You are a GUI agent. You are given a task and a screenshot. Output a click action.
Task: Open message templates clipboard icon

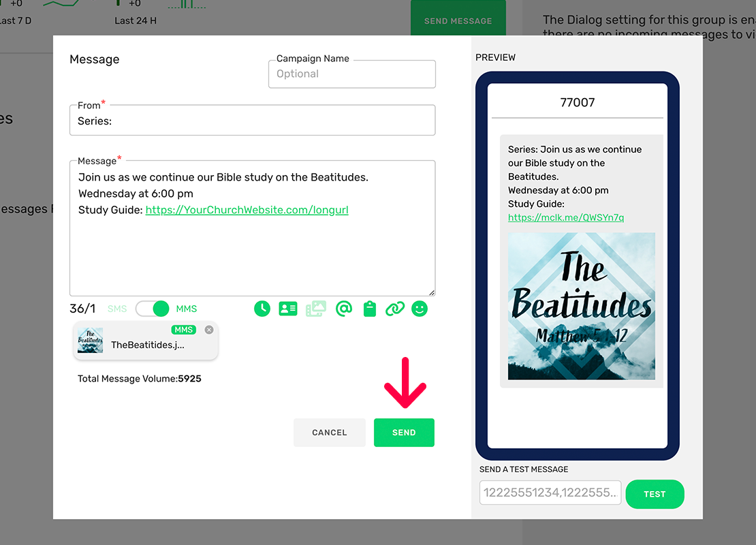[x=370, y=309]
